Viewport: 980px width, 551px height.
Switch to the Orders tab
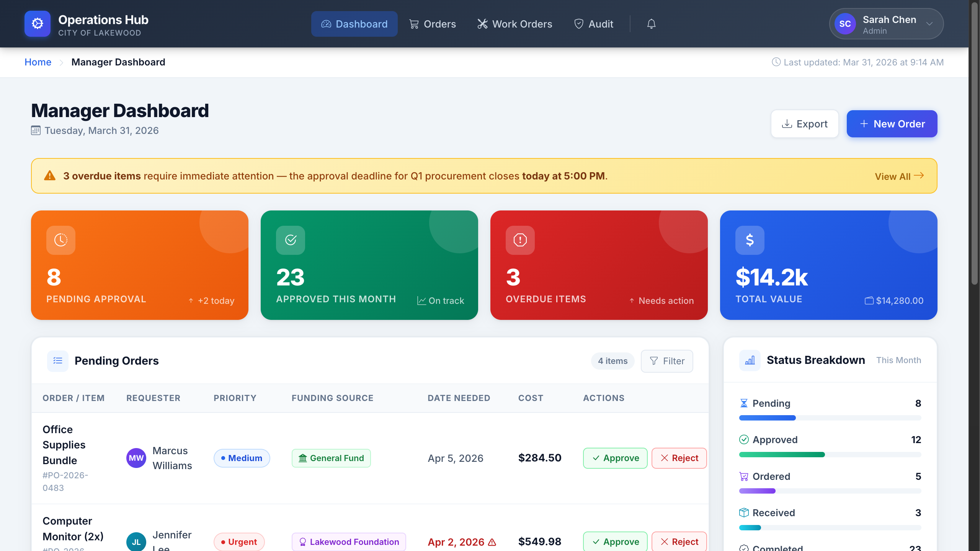click(432, 24)
